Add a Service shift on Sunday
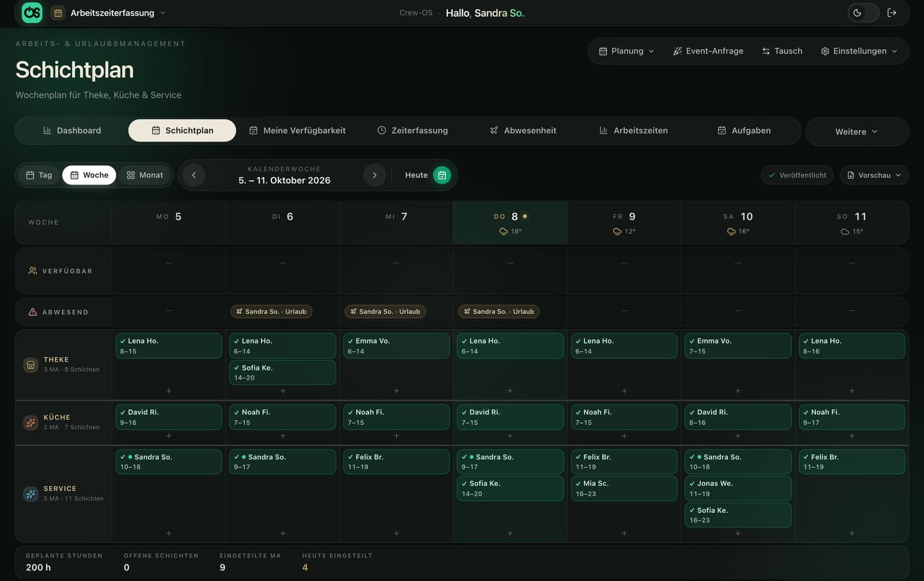 pos(852,534)
